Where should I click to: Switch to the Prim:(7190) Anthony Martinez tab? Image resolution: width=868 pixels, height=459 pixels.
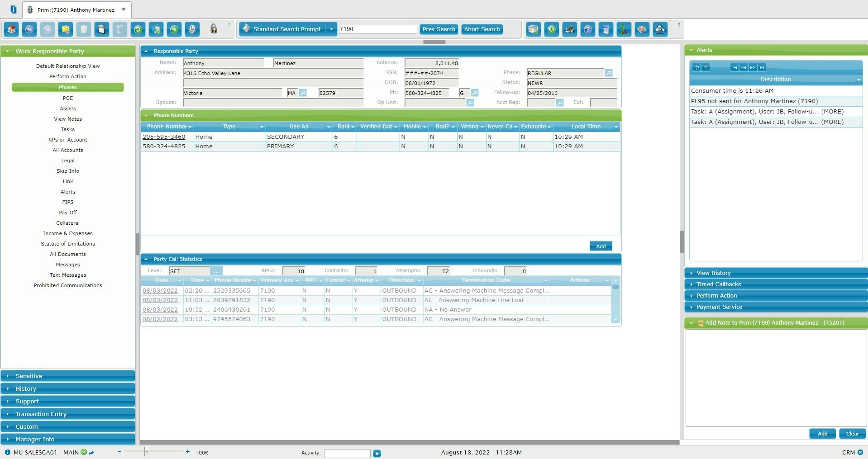(x=76, y=9)
